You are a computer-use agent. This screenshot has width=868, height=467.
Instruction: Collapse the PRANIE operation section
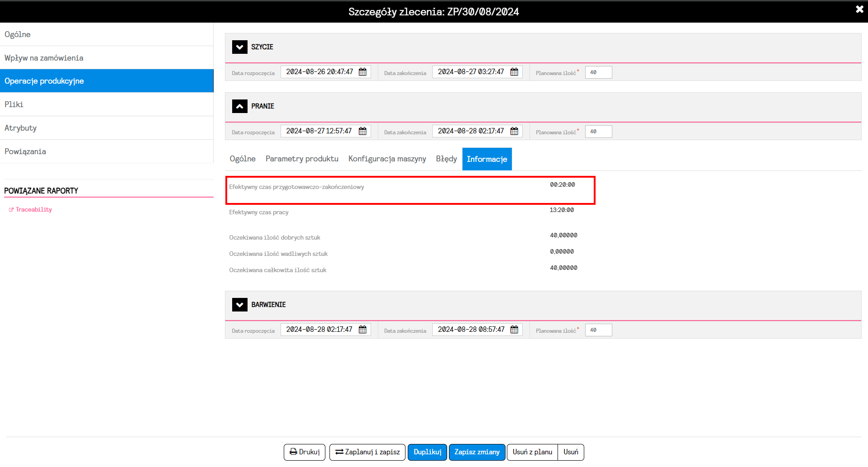coord(239,106)
